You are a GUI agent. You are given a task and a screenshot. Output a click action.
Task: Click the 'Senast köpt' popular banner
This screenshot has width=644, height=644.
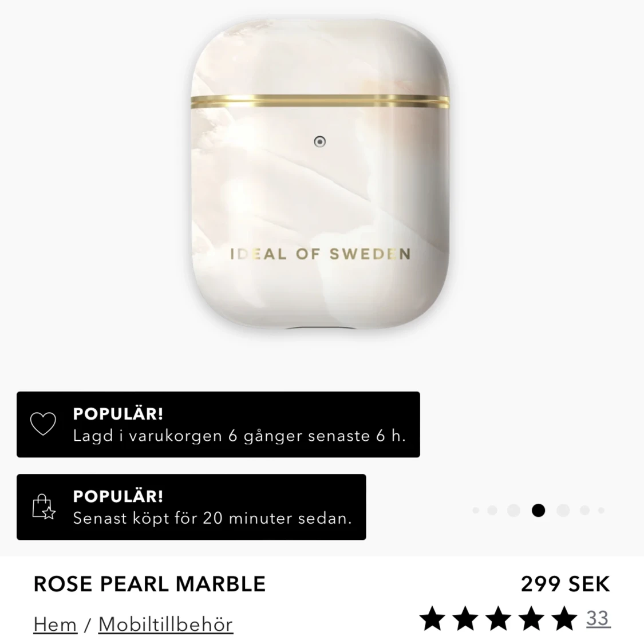click(x=191, y=507)
